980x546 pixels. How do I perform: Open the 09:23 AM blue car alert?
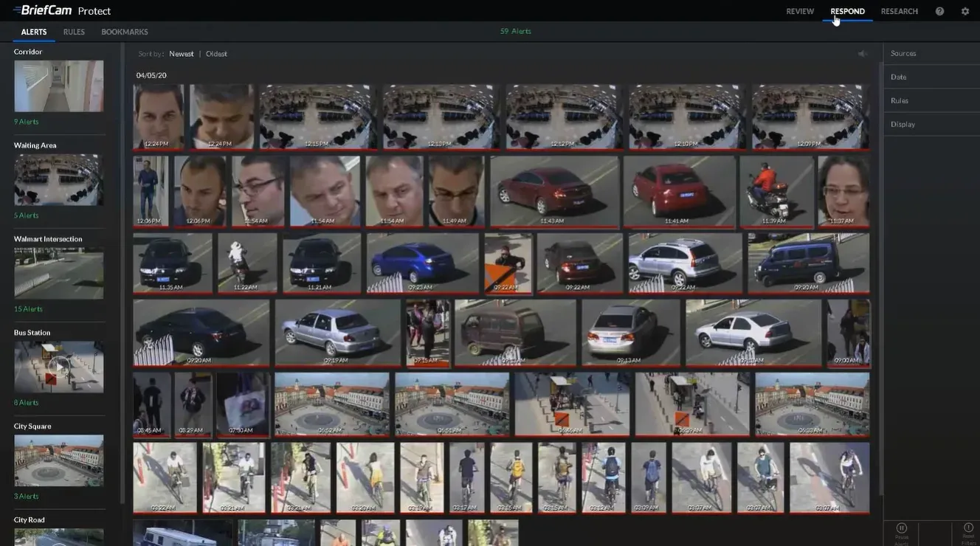point(423,263)
